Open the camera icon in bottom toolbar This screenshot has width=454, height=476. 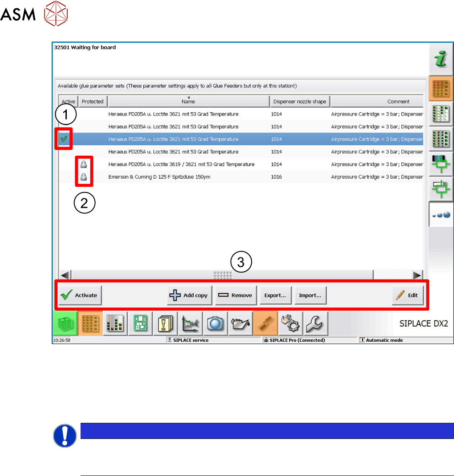point(215,323)
